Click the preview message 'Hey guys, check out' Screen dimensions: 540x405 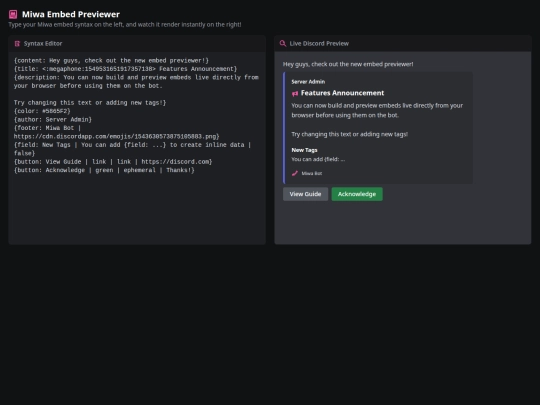(348, 64)
